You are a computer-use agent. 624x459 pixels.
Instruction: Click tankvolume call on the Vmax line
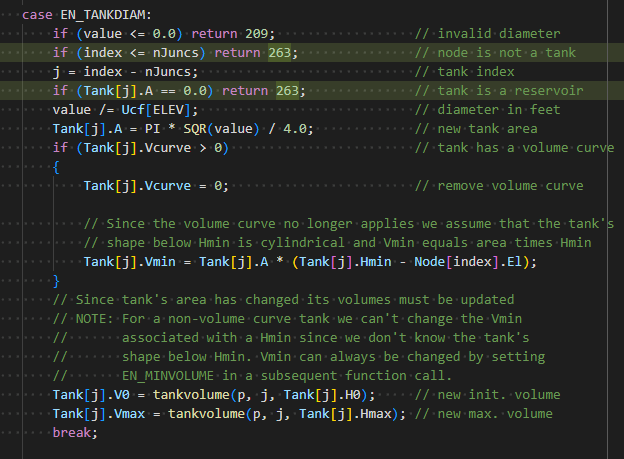coord(207,414)
